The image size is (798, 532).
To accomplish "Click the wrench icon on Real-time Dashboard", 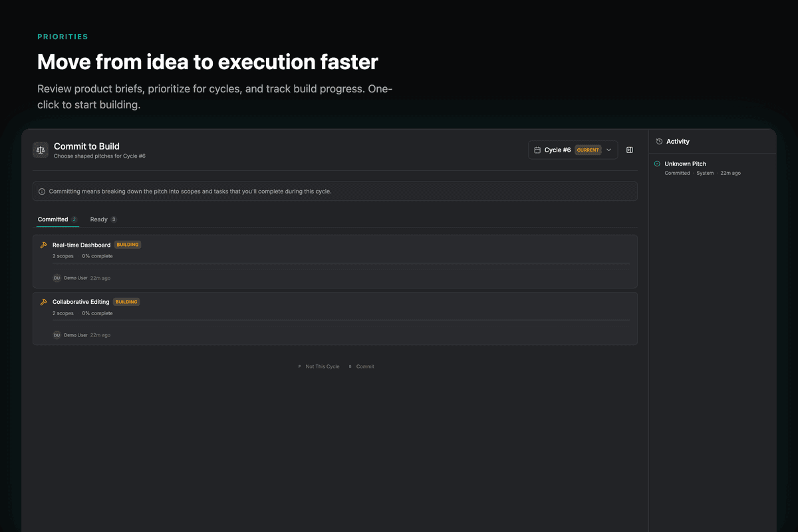I will click(x=43, y=245).
